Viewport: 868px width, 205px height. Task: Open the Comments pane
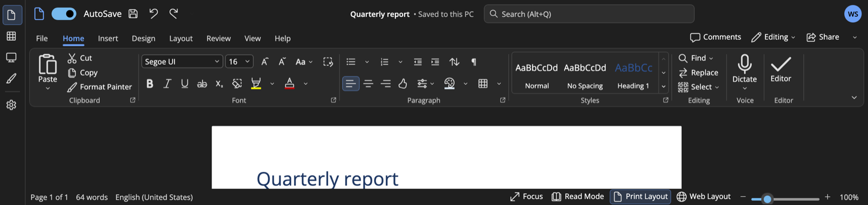(716, 37)
